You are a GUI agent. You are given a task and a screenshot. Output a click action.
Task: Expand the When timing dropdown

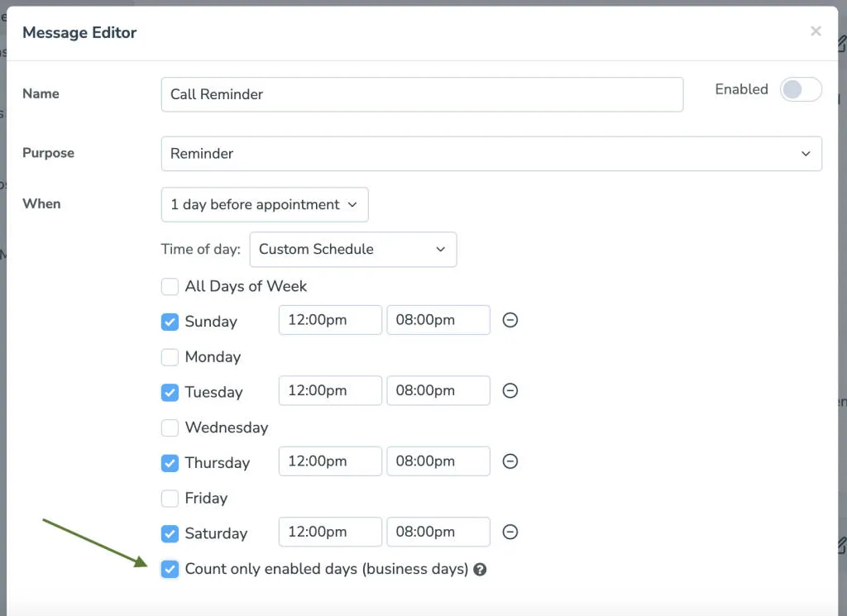[x=265, y=204]
